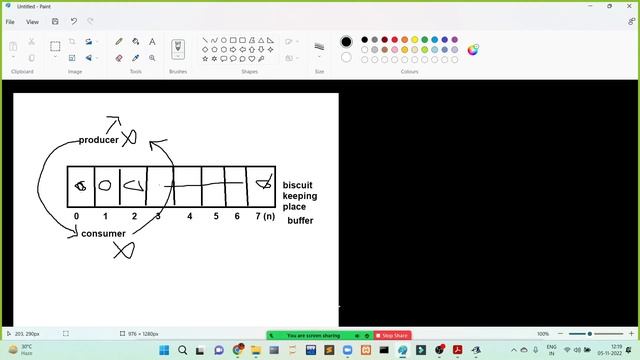
Task: Click the Cut scissors icon
Action: [x=31, y=42]
